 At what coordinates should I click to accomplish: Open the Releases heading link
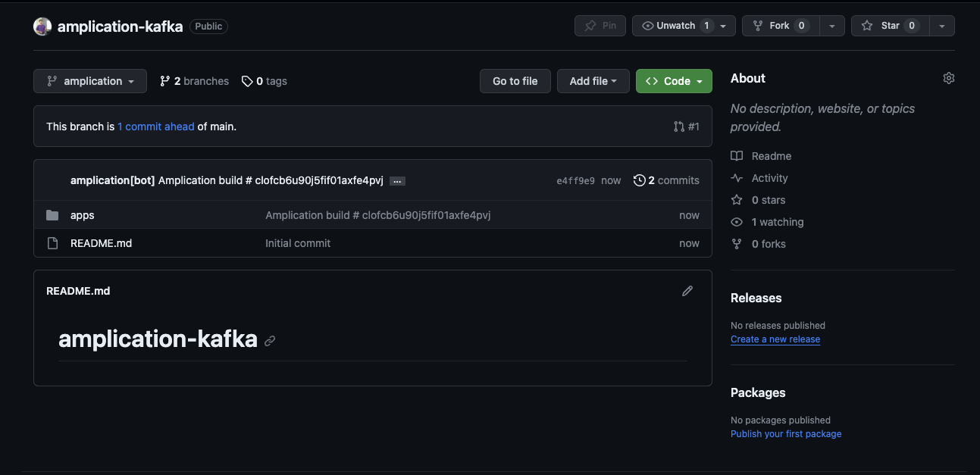click(x=756, y=298)
